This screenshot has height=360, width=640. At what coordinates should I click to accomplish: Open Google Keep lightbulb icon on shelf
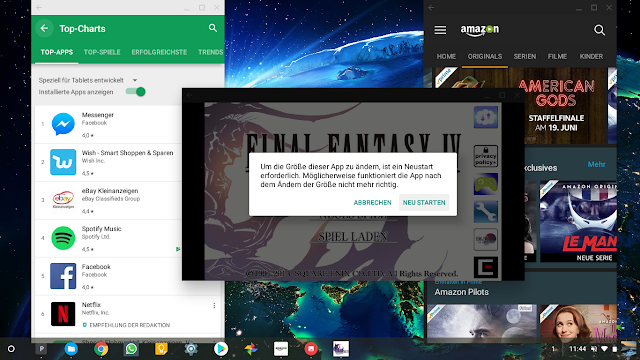161,349
